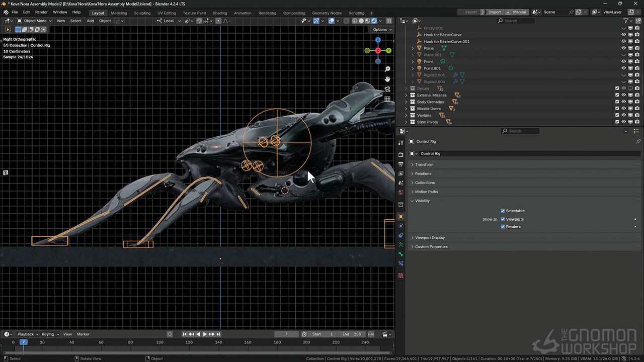Expand the Viewport Display panel
This screenshot has height=362, width=644.
click(430, 238)
